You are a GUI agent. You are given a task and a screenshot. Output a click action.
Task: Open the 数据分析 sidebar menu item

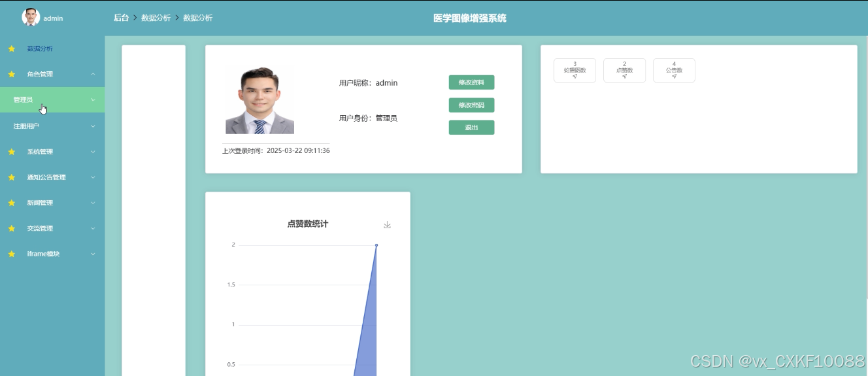click(x=52, y=48)
